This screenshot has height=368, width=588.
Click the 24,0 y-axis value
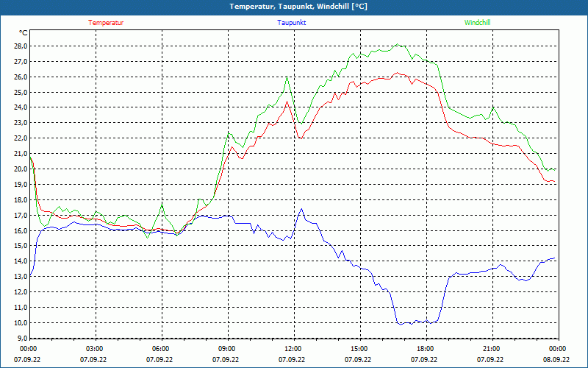[x=21, y=107]
